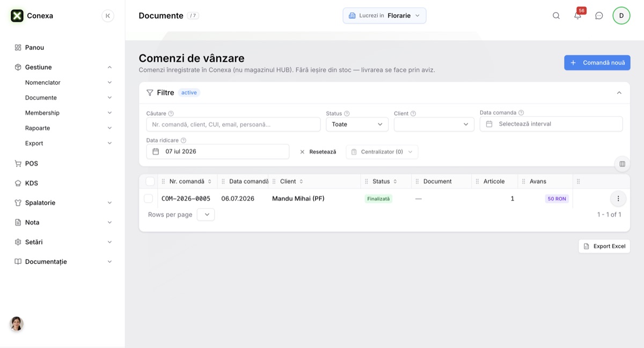Click client name Mandu Mihai (PF)

pos(298,198)
